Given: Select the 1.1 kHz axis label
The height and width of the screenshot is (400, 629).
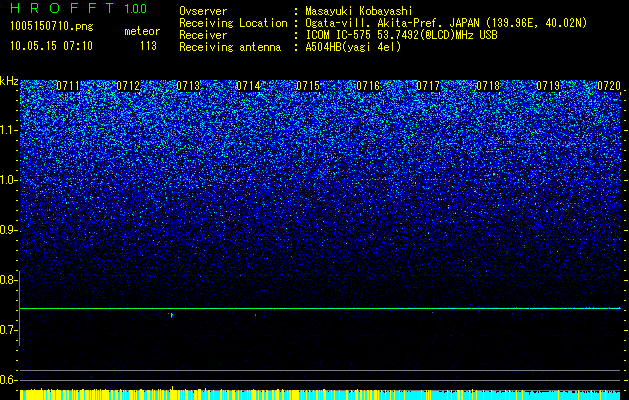Looking at the screenshot, I should point(8,130).
